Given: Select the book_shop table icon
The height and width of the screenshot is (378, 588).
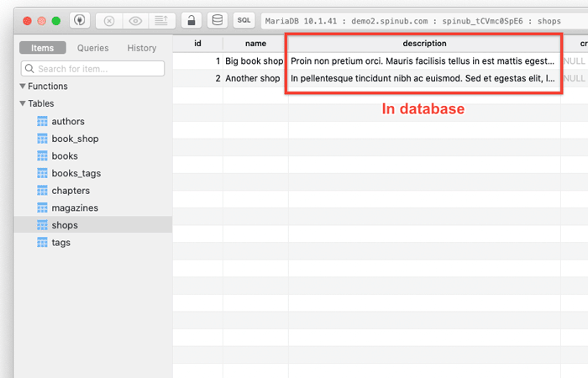Looking at the screenshot, I should click(x=43, y=139).
